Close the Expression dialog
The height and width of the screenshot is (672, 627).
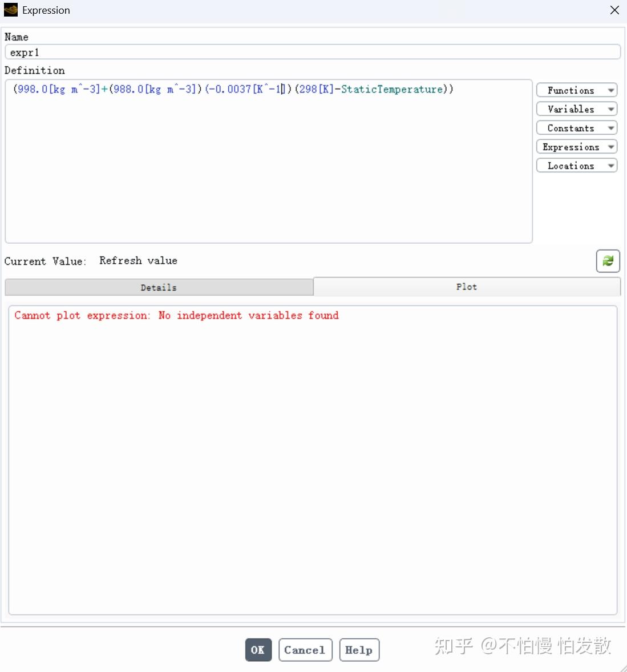click(614, 10)
